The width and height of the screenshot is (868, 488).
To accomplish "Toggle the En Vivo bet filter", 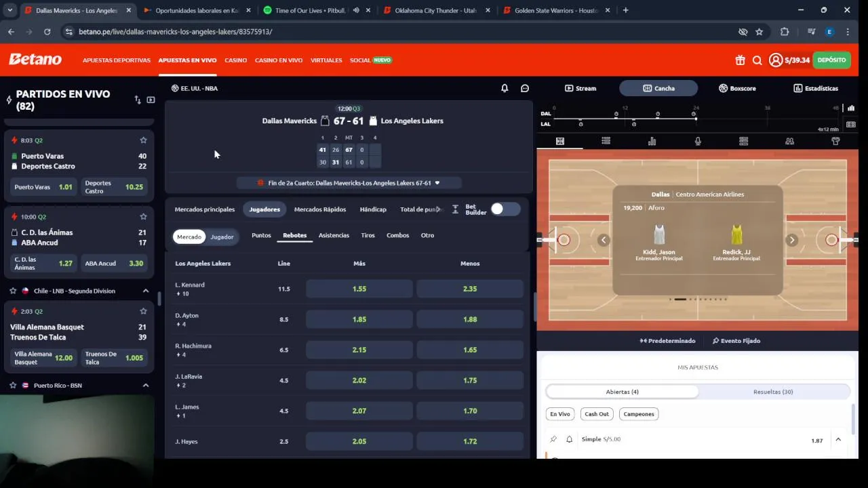I will (x=560, y=414).
